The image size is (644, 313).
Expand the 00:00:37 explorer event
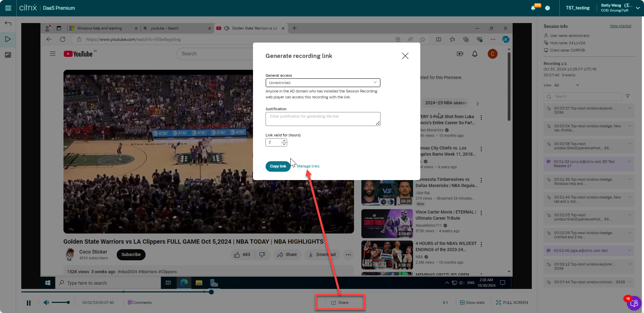pyautogui.click(x=630, y=108)
